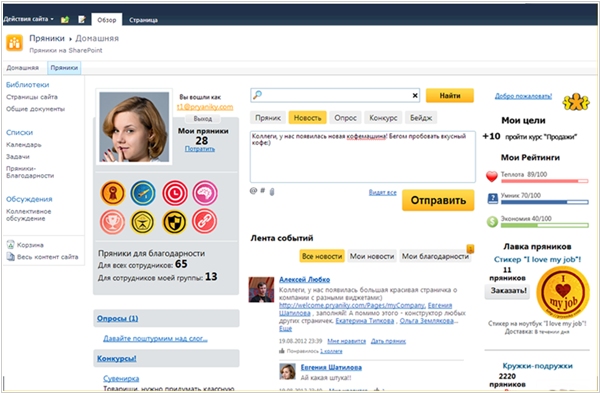Click the Потратить link under Мои пряники
Viewport: 600px width, 393px height.
click(200, 149)
